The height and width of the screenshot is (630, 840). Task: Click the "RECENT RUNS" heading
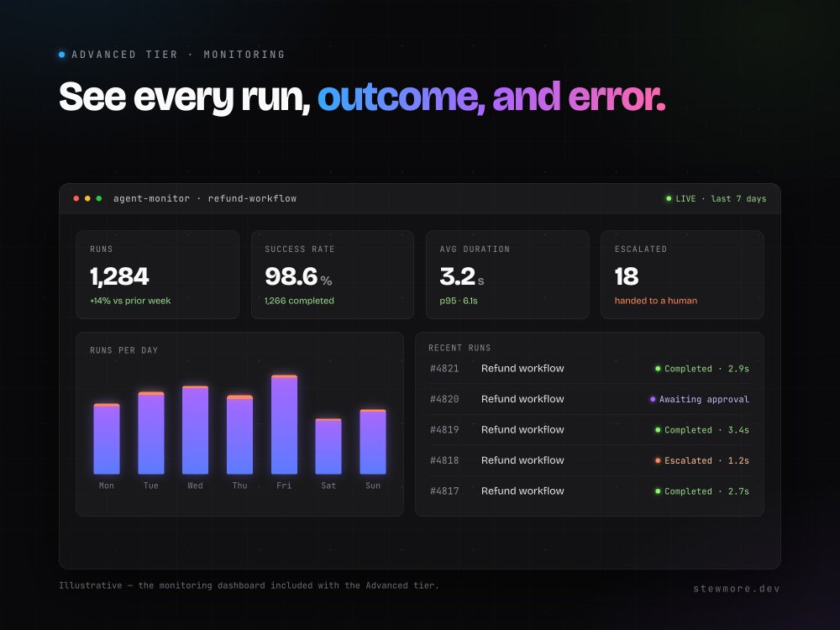tap(459, 348)
